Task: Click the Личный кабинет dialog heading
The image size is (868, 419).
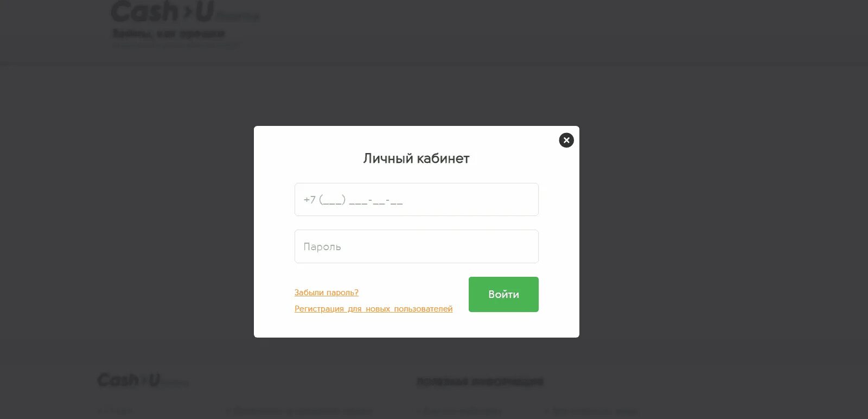Action: point(416,158)
